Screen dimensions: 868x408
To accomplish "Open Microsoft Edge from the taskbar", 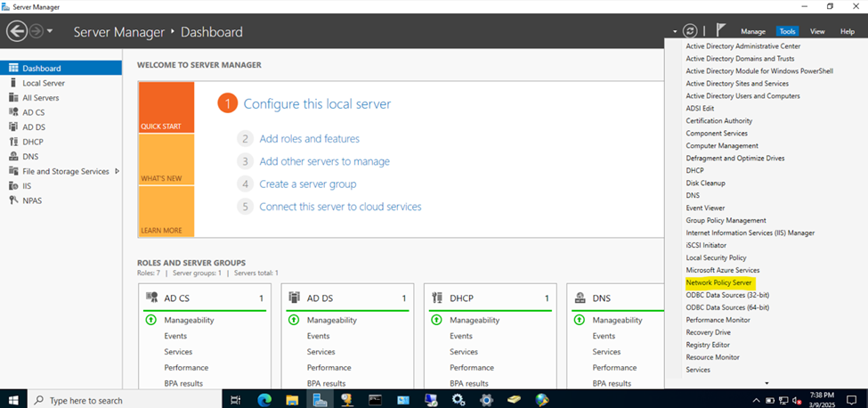I will tap(265, 400).
